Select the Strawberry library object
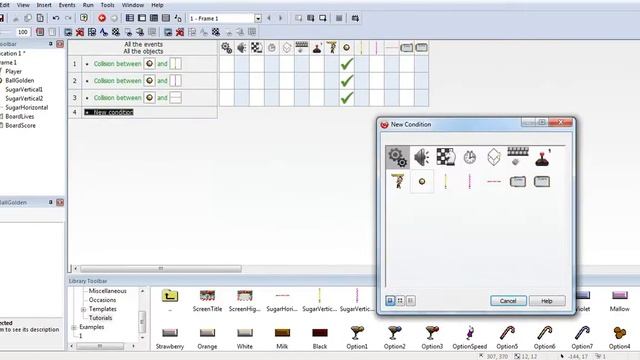 pos(170,338)
